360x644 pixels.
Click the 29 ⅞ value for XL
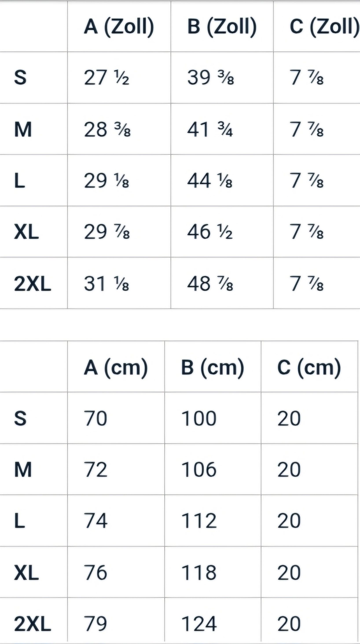pos(107,232)
